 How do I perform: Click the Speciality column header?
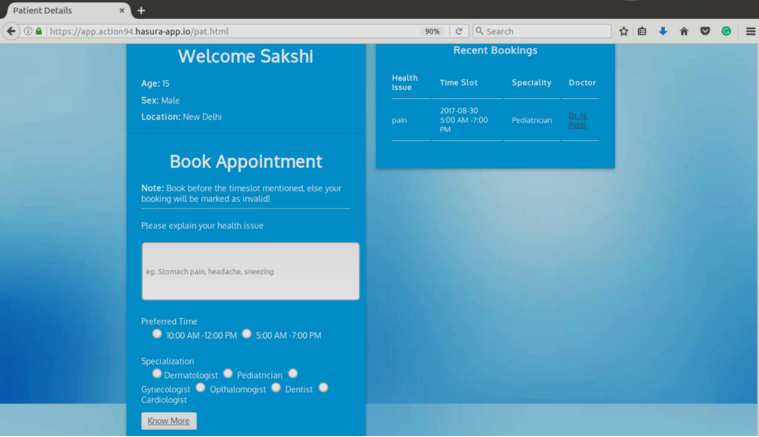pos(531,83)
